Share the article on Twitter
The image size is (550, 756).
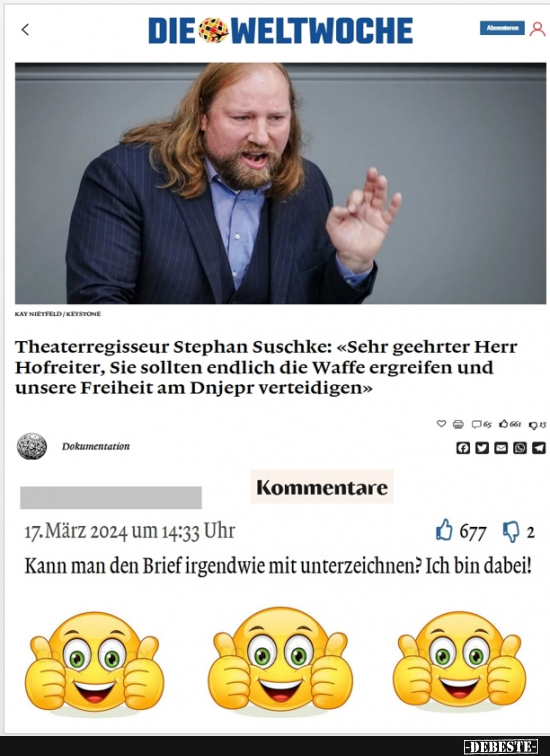[x=482, y=448]
